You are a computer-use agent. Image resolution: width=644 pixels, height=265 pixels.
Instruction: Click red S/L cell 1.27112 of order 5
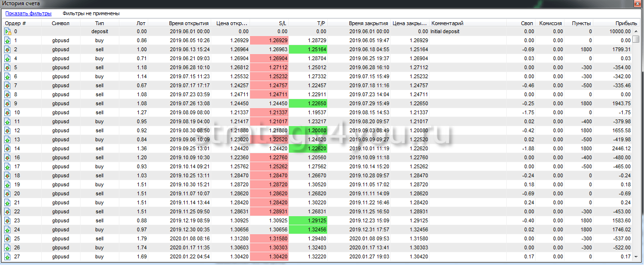[269, 68]
